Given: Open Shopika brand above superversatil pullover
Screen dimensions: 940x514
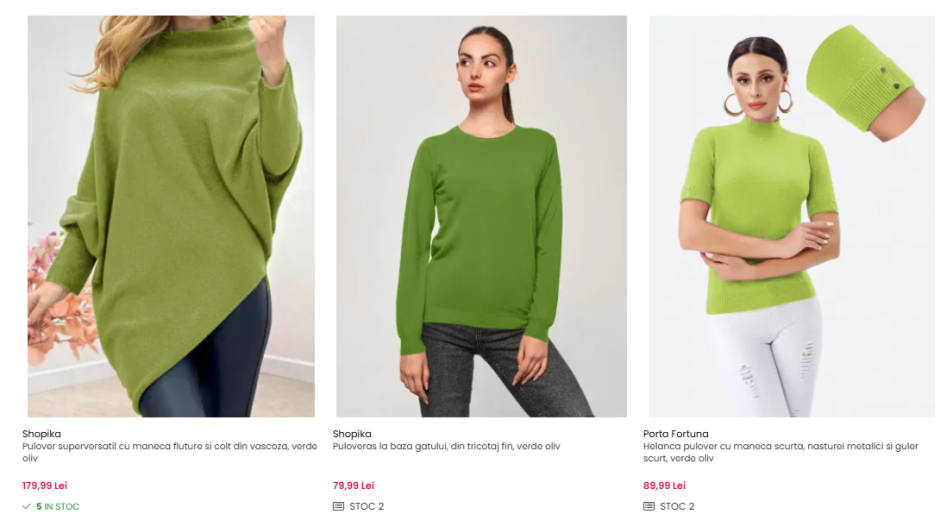Looking at the screenshot, I should pyautogui.click(x=41, y=434).
